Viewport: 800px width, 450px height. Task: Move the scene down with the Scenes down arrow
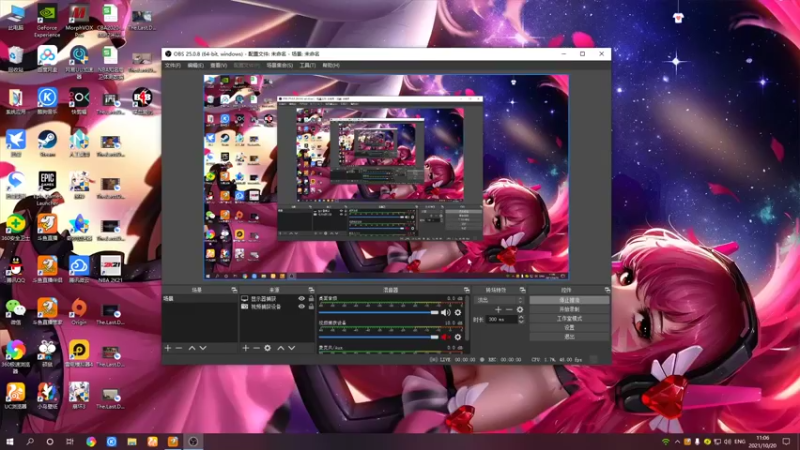(x=203, y=348)
